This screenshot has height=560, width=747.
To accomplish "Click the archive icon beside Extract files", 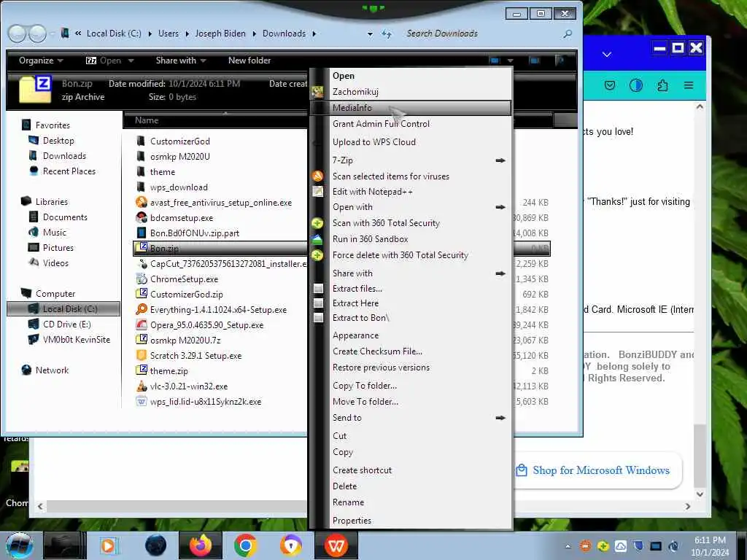I will (318, 289).
